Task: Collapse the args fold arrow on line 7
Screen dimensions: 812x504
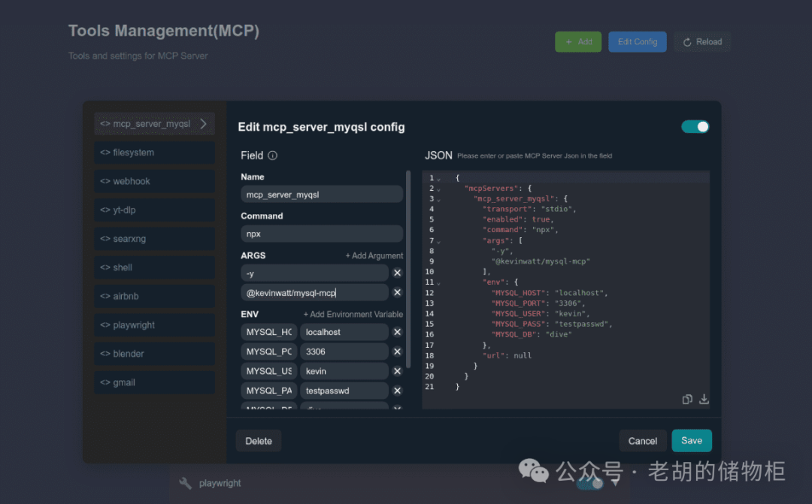Action: click(438, 242)
